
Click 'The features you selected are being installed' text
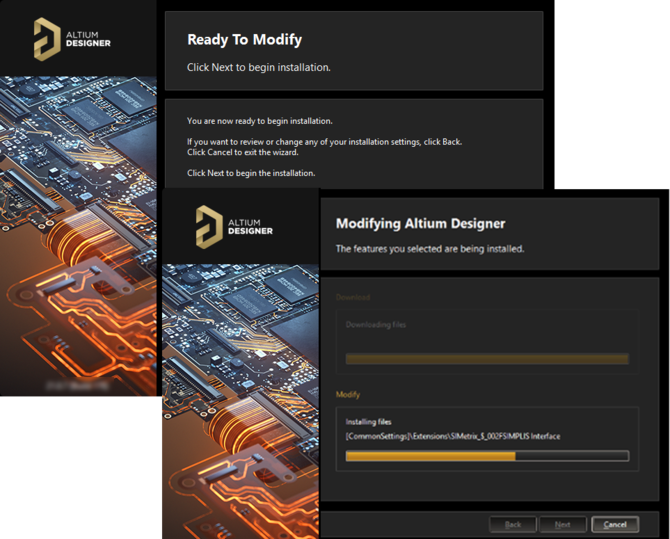point(429,248)
